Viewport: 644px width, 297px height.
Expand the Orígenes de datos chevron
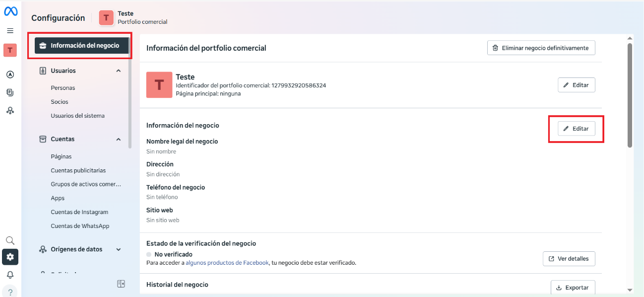[x=119, y=249]
